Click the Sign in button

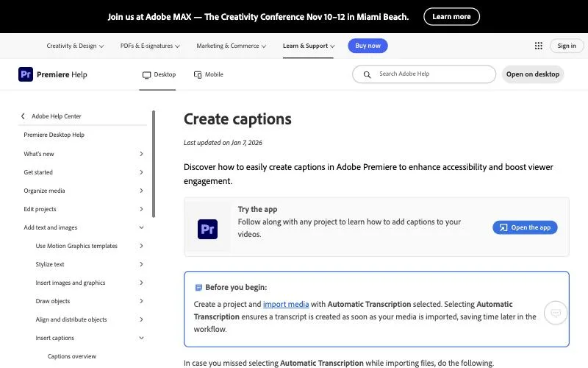(567, 46)
